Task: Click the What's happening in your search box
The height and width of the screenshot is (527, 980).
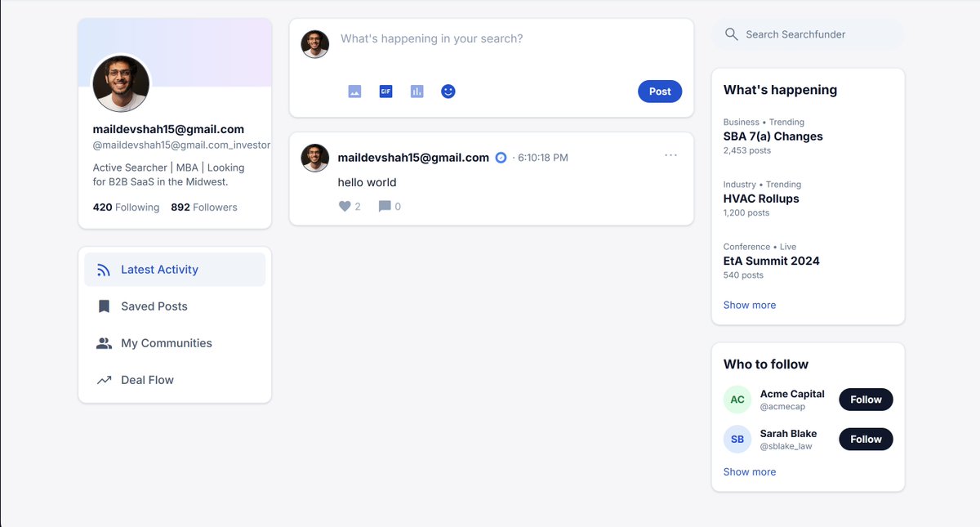Action: click(510, 39)
